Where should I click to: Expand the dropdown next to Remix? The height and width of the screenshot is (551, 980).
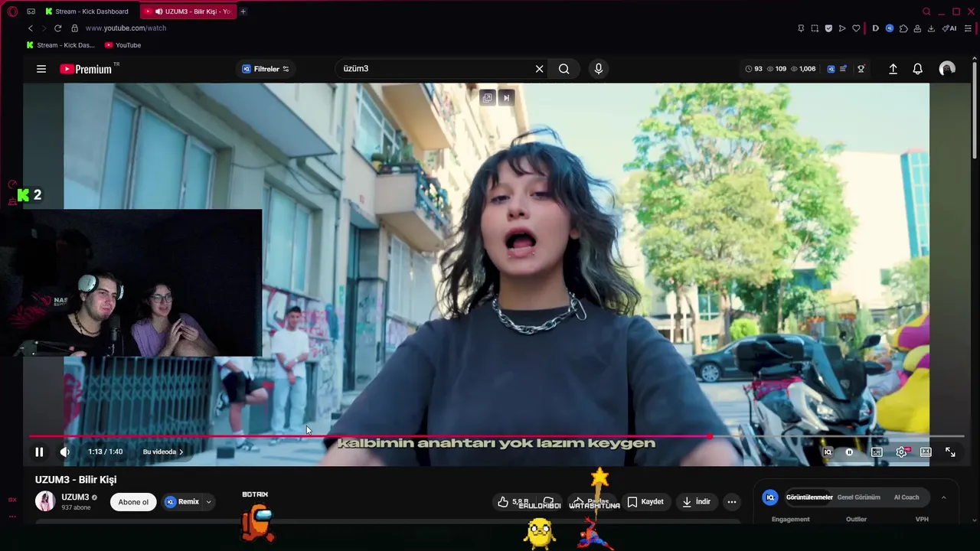coord(208,502)
